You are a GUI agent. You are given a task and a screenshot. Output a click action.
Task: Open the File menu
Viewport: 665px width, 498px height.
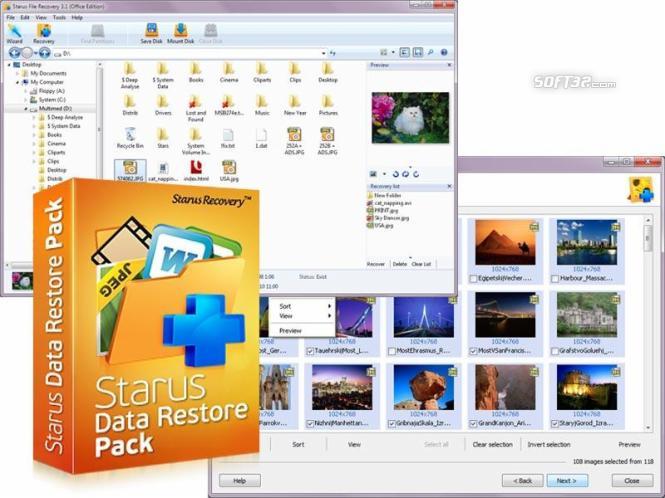tap(11, 17)
